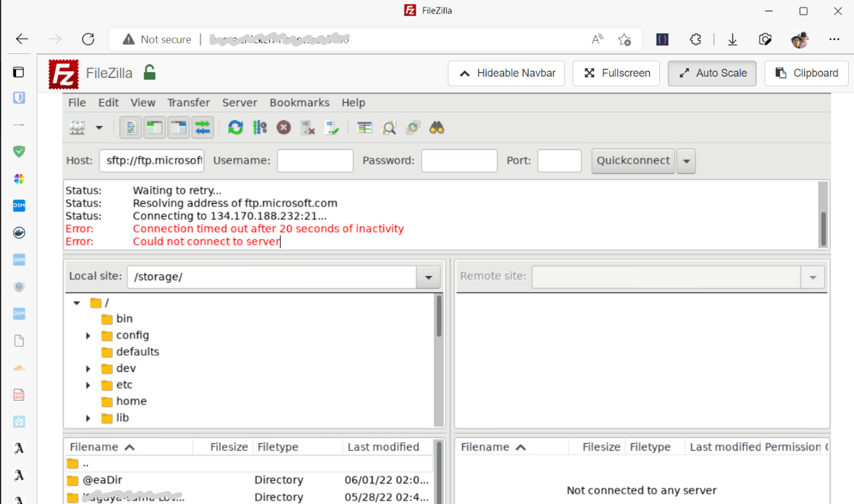Open the Bookmarks menu
The height and width of the screenshot is (504, 854).
pyautogui.click(x=299, y=103)
